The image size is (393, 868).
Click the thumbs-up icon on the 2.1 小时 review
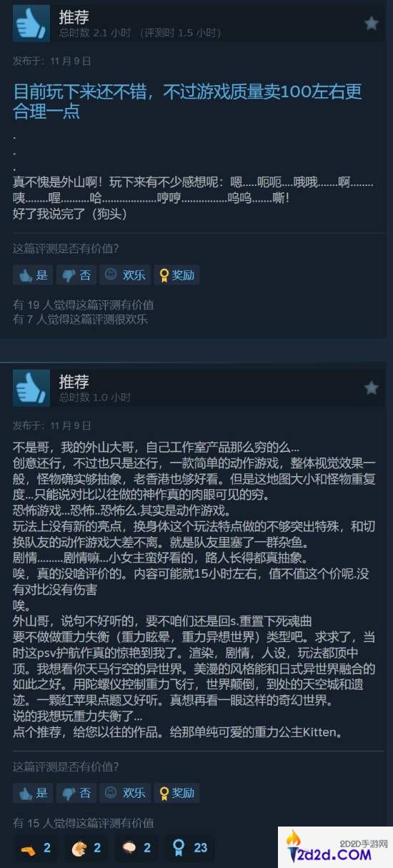pos(31,24)
